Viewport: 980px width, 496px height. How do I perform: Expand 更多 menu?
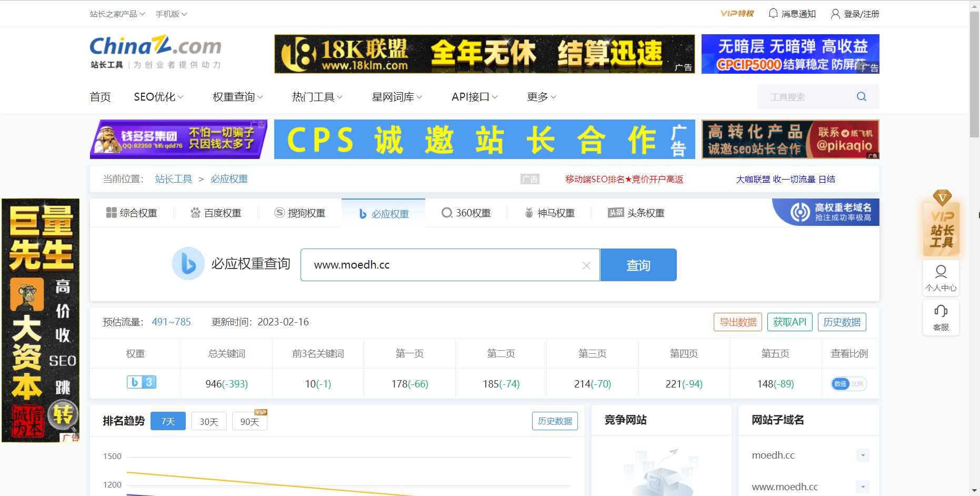[x=542, y=97]
